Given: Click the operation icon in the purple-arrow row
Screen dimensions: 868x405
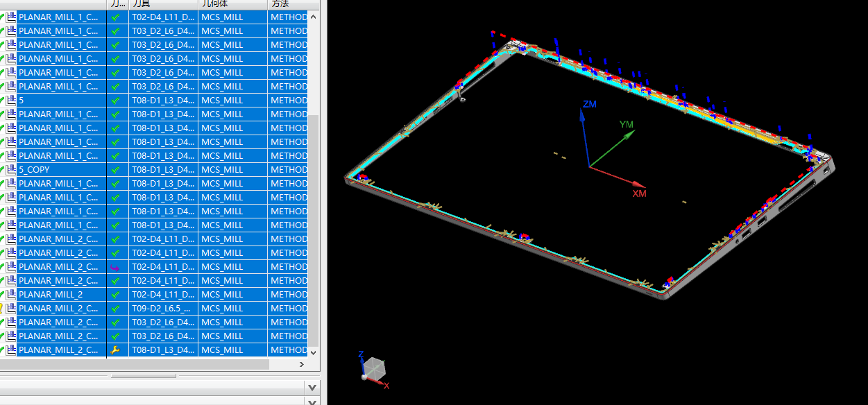Looking at the screenshot, I should [11, 266].
